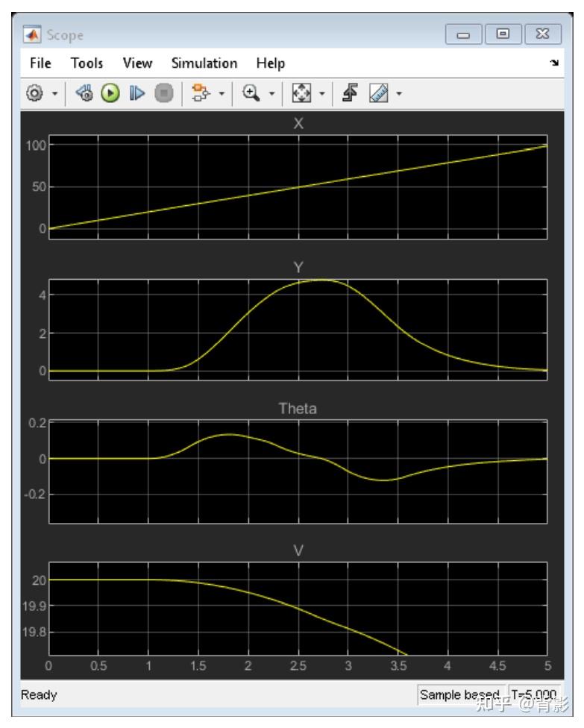The width and height of the screenshot is (584, 728).
Task: Click the Scale Axes Limits icon
Action: pyautogui.click(x=301, y=92)
